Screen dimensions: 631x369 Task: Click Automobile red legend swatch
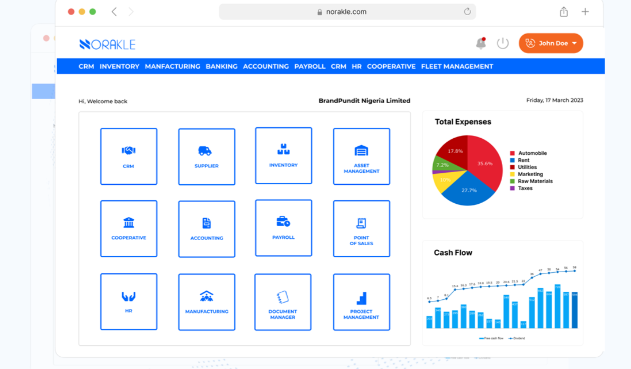click(x=512, y=153)
